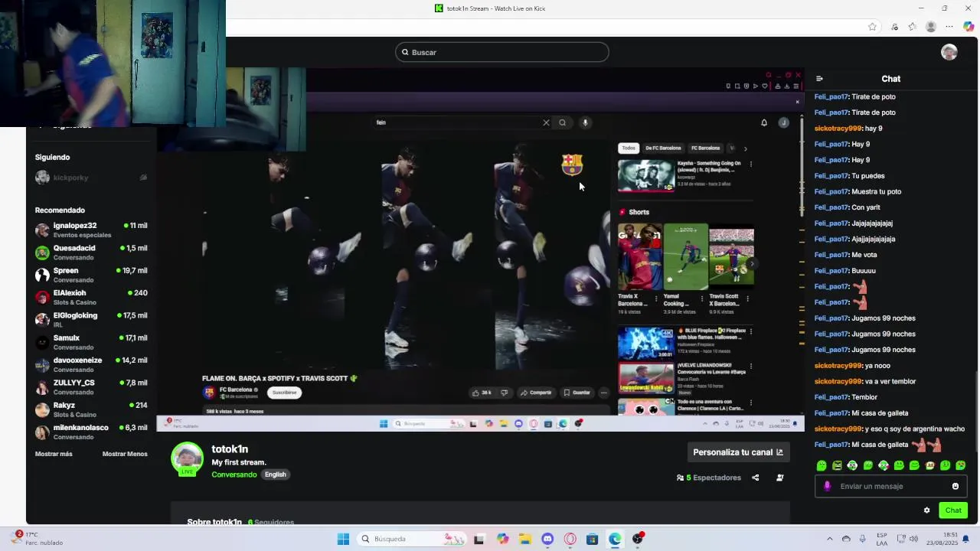Click the dislike thumbs-down icon in video
The image size is (980, 551).
coord(504,393)
